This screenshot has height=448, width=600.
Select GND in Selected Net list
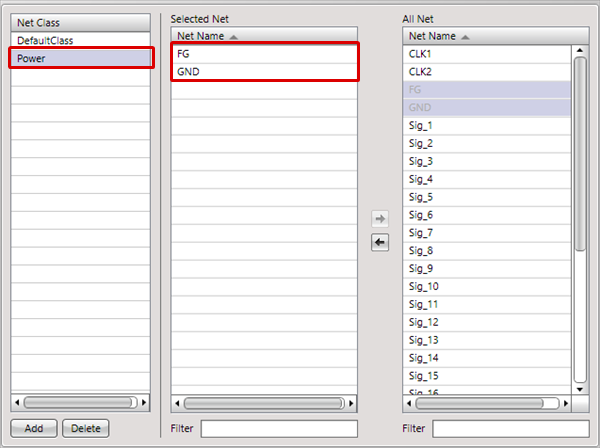click(264, 72)
